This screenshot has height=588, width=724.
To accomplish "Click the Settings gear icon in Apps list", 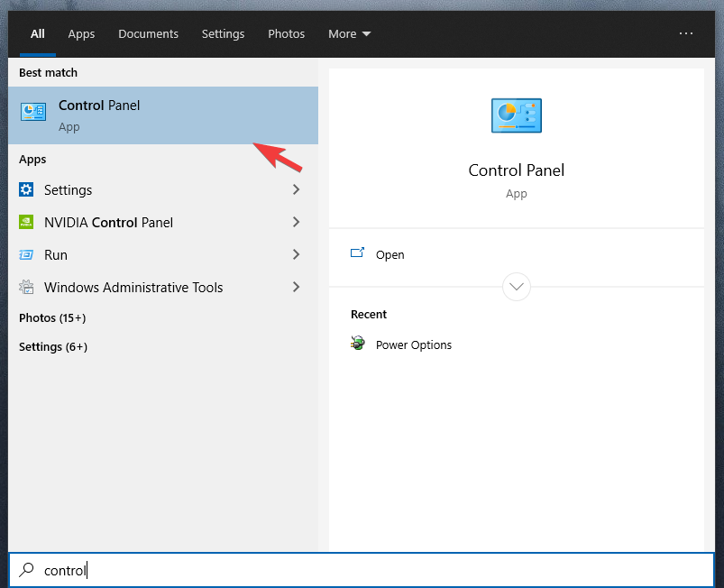I will 26,189.
